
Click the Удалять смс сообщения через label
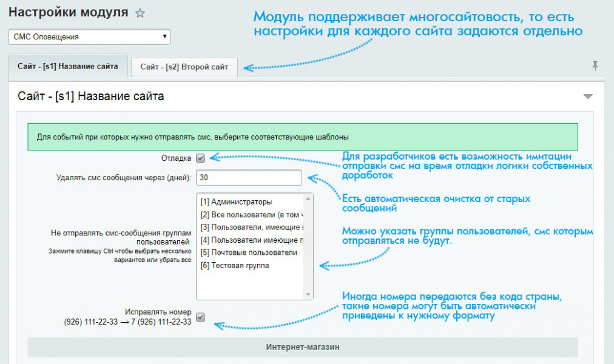pos(124,178)
